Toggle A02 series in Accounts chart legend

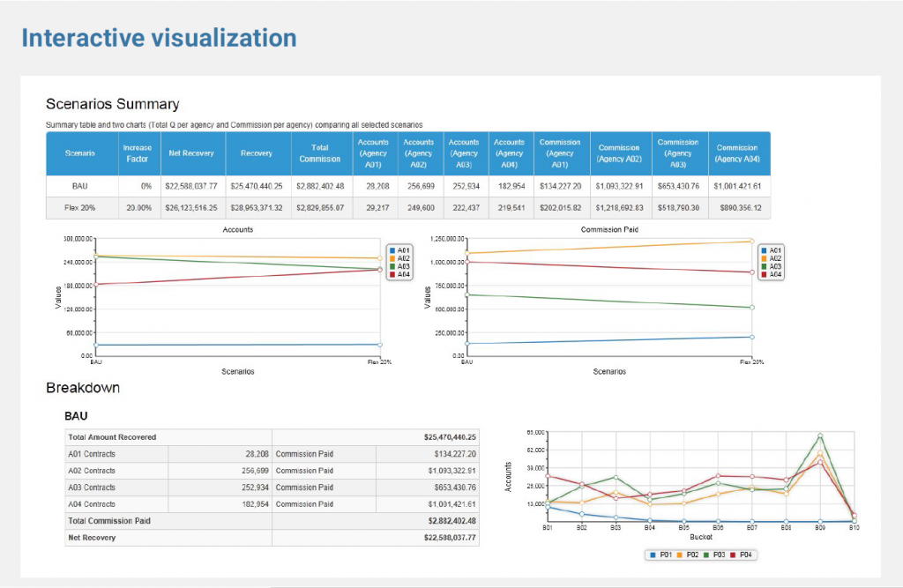click(392, 258)
